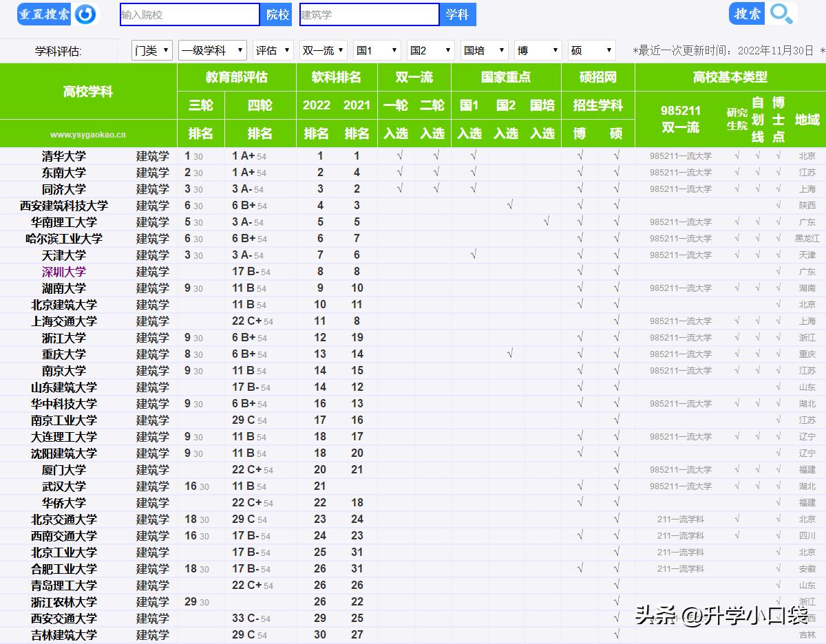
Task: Open the 博 filter dropdown
Action: coord(538,50)
